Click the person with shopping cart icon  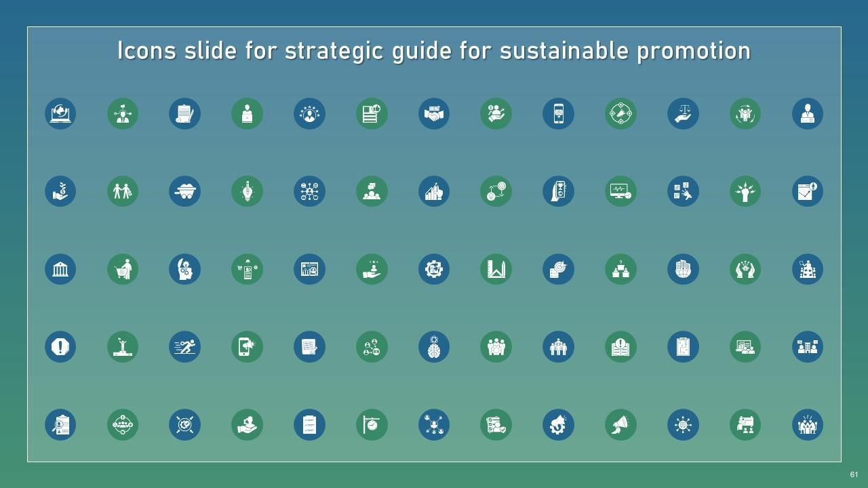tap(123, 269)
